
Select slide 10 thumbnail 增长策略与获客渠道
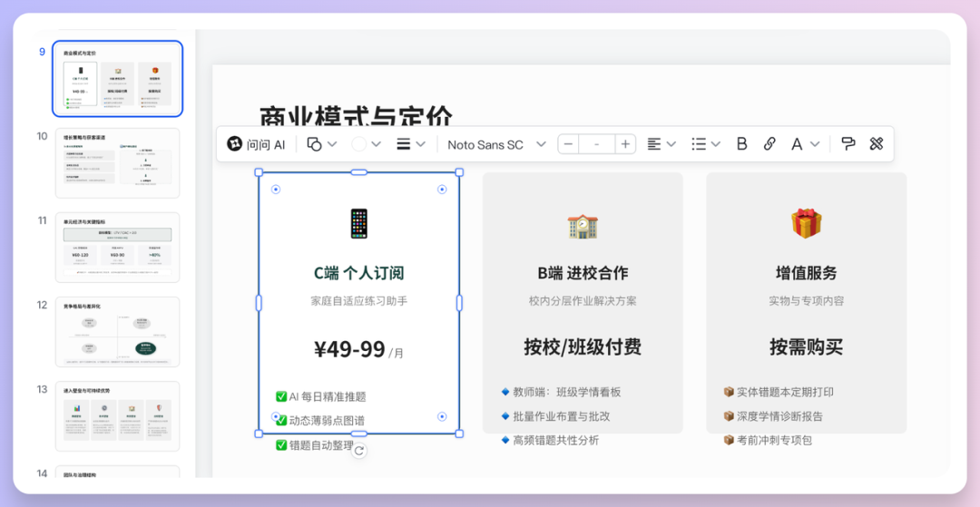point(117,163)
